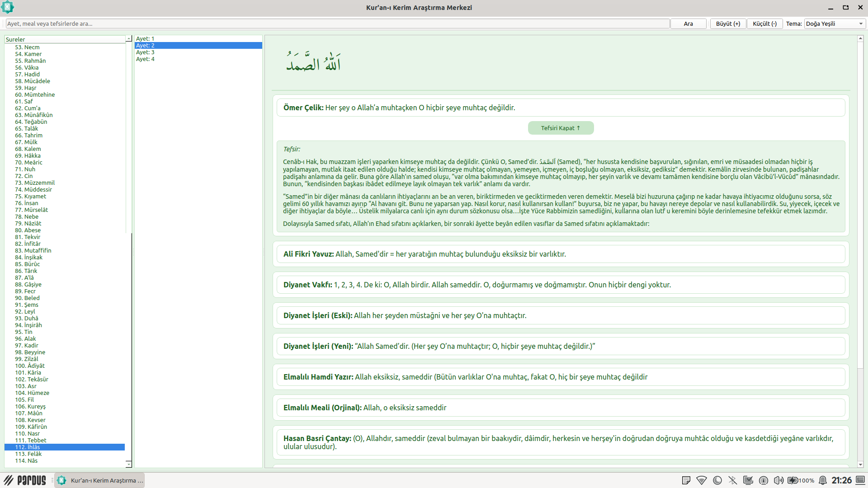Click the app logo in title bar
The image size is (868, 488).
[x=8, y=7]
